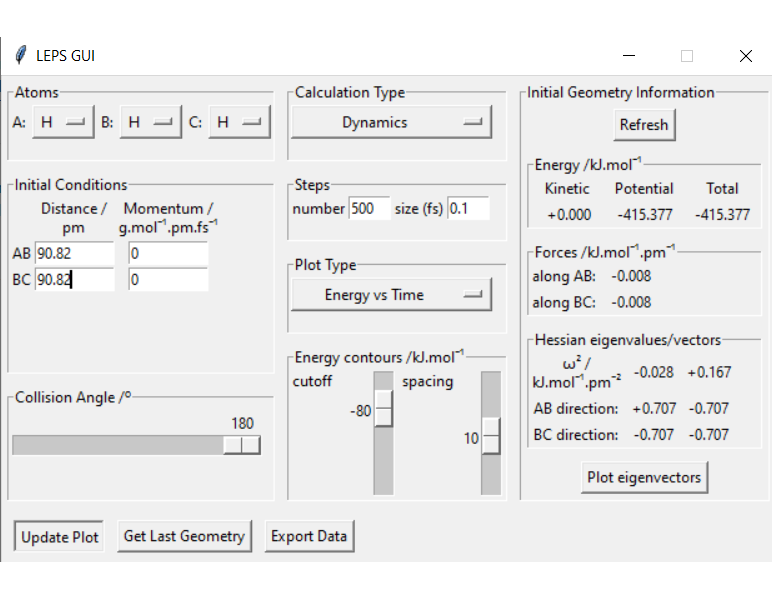This screenshot has width=772, height=599.
Task: Open the atom C selection dropdown
Action: click(239, 122)
